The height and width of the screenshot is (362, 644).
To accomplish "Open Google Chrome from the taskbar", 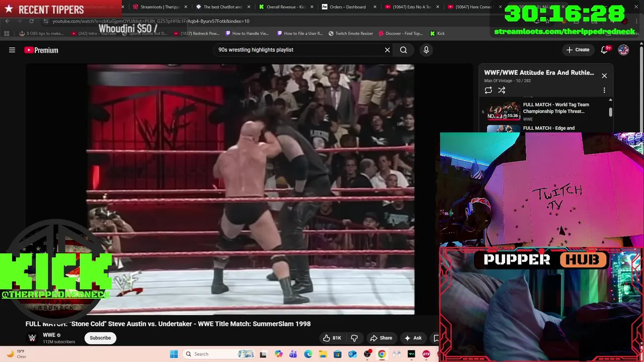I will (x=382, y=354).
